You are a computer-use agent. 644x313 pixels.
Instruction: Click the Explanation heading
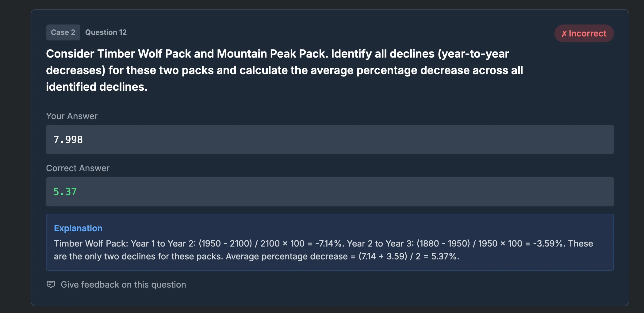coord(78,228)
